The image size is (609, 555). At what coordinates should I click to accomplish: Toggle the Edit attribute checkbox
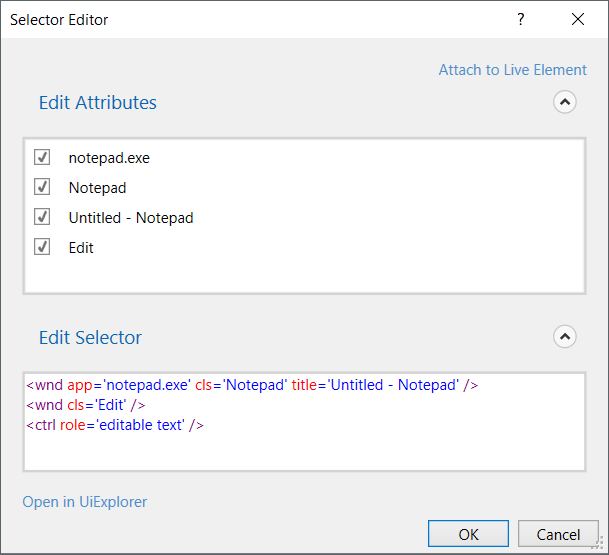42,247
